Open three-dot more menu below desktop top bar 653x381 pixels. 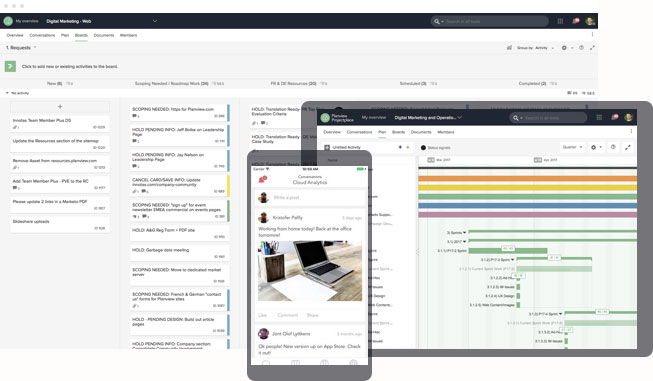pyautogui.click(x=592, y=35)
